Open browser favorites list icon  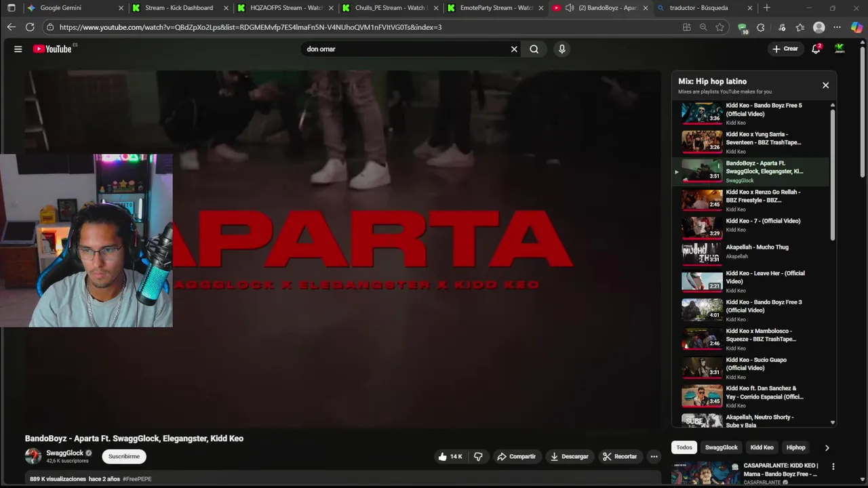click(x=800, y=27)
